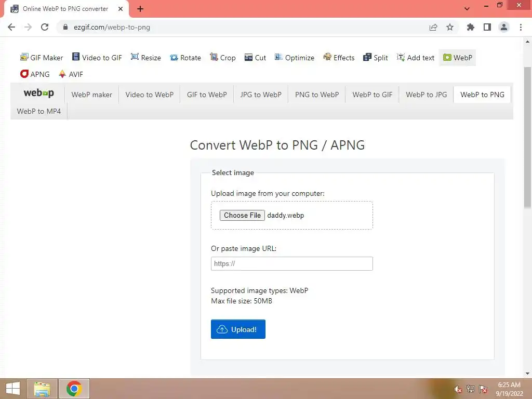Open the taskbar clock and date
The height and width of the screenshot is (399, 532).
[509, 389]
